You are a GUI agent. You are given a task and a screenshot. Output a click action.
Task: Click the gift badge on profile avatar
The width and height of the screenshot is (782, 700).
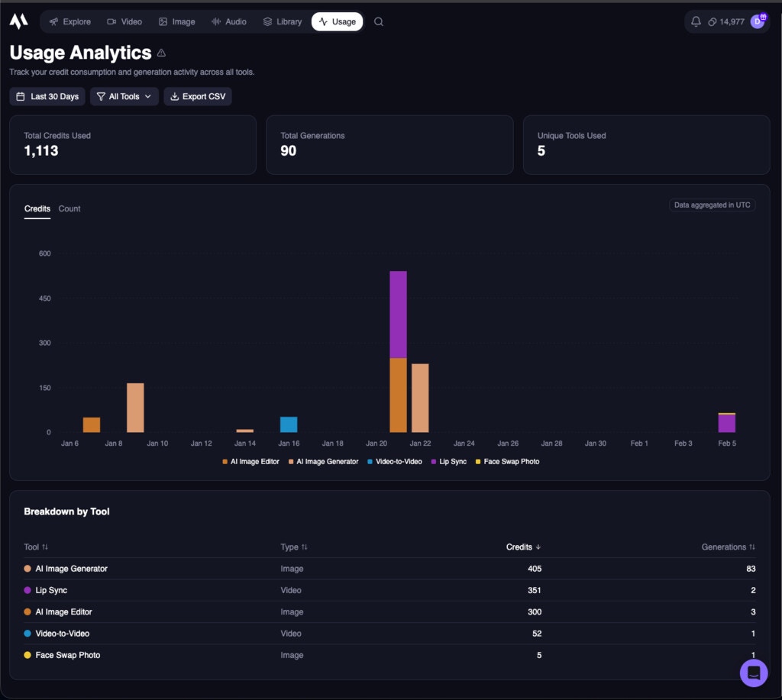(x=763, y=17)
